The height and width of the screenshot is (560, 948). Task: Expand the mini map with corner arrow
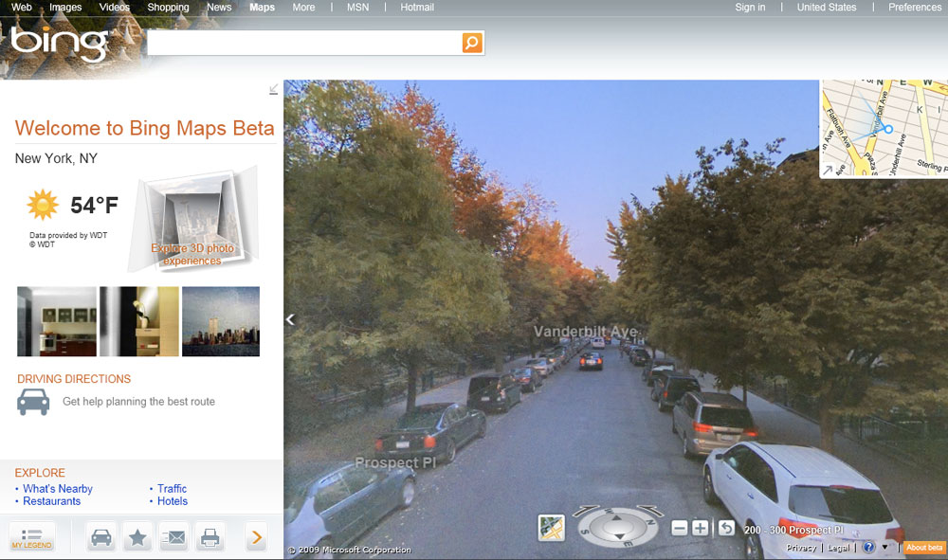(x=827, y=171)
